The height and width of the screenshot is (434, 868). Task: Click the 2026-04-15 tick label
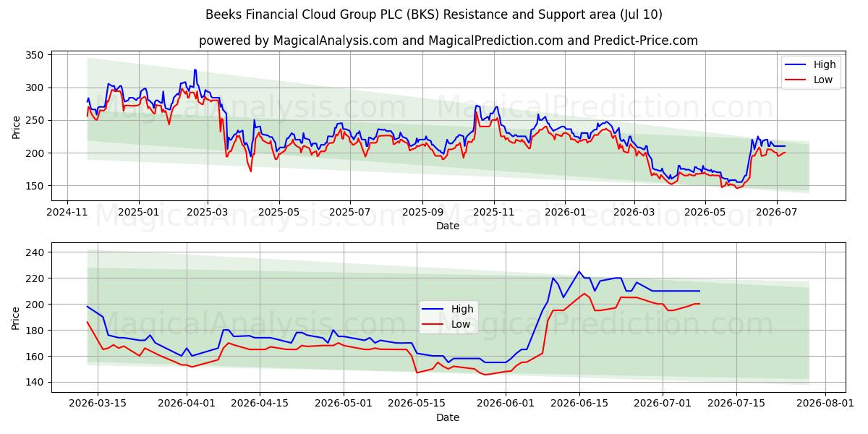click(260, 404)
